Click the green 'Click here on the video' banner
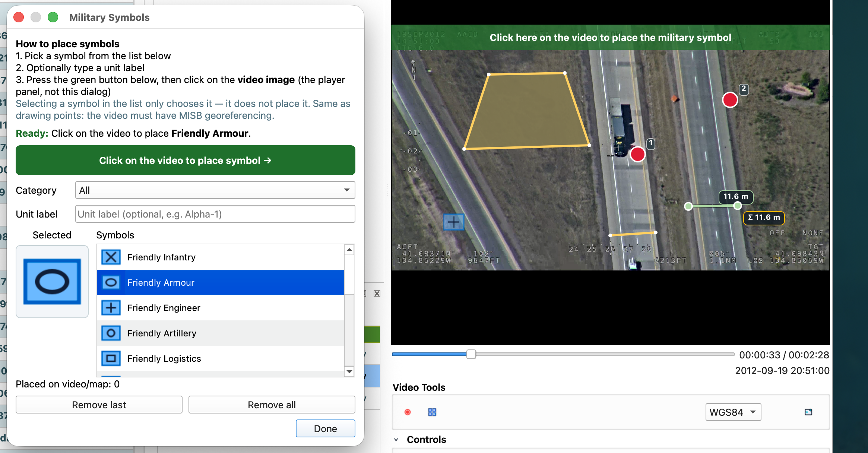The height and width of the screenshot is (453, 868). [610, 37]
